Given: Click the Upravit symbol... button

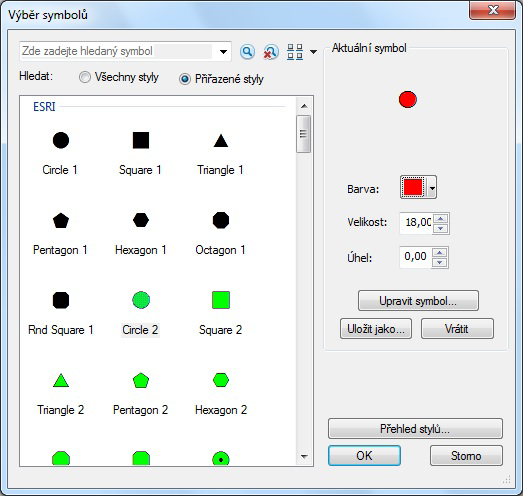Looking at the screenshot, I should click(x=418, y=301).
